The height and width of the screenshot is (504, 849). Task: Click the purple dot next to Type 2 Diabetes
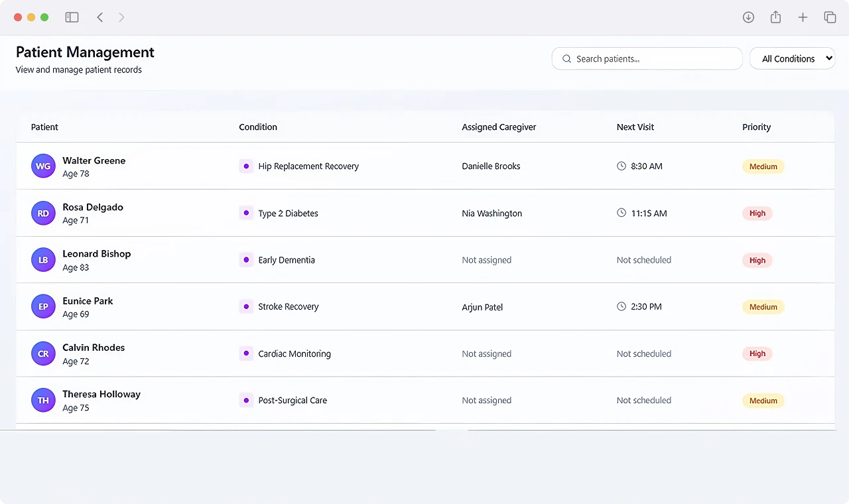coord(246,213)
